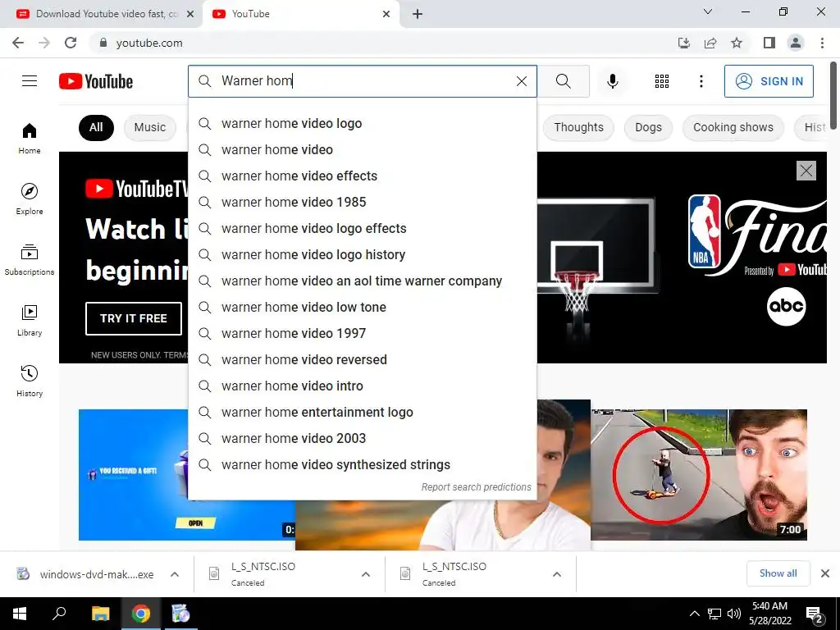Screen dimensions: 840x630
Task: Open Explore in the sidebar
Action: pos(30,199)
